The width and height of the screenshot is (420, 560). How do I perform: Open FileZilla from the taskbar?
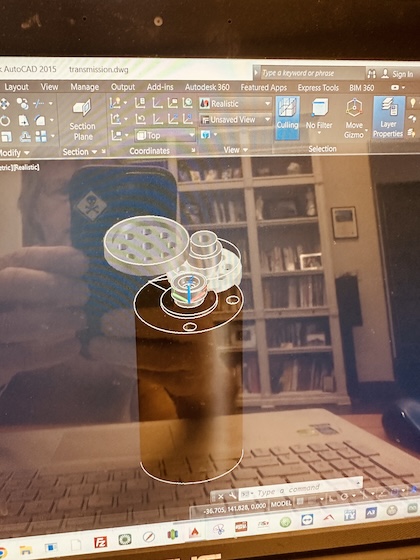(x=101, y=542)
